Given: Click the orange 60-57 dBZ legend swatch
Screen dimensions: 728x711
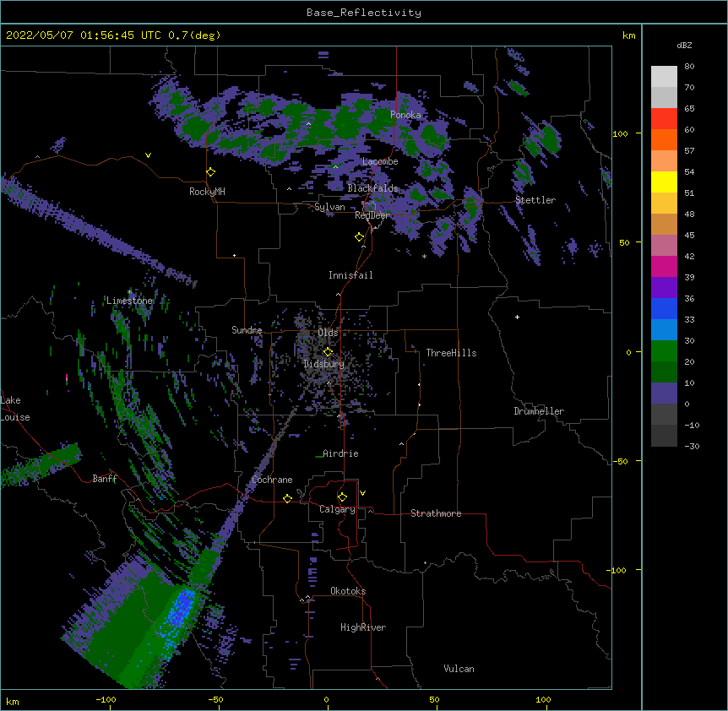Looking at the screenshot, I should 664,140.
